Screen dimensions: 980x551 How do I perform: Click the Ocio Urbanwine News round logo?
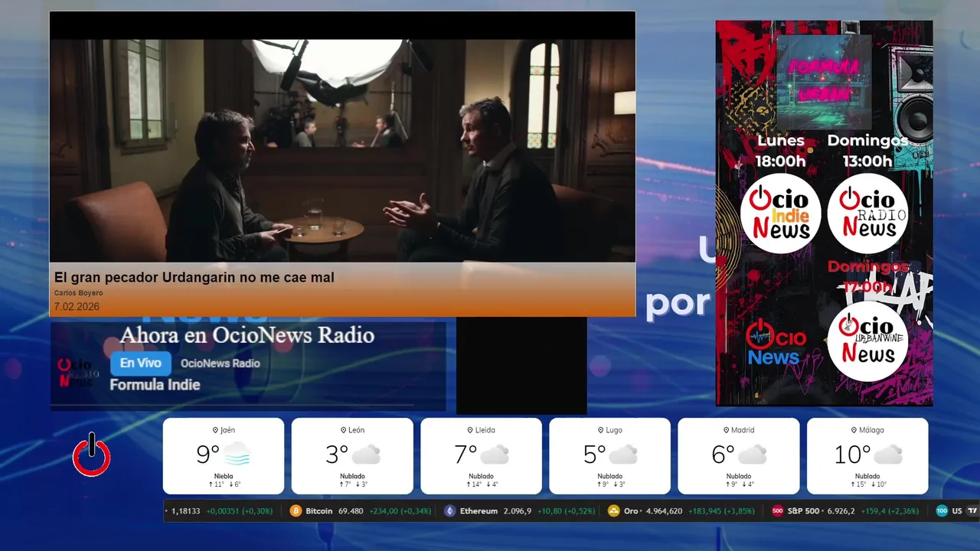point(867,341)
